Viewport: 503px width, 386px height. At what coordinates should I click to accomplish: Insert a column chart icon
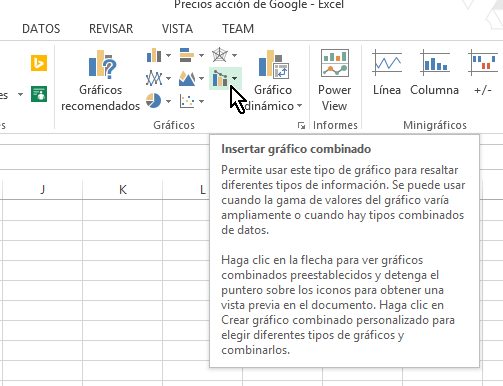pyautogui.click(x=154, y=55)
